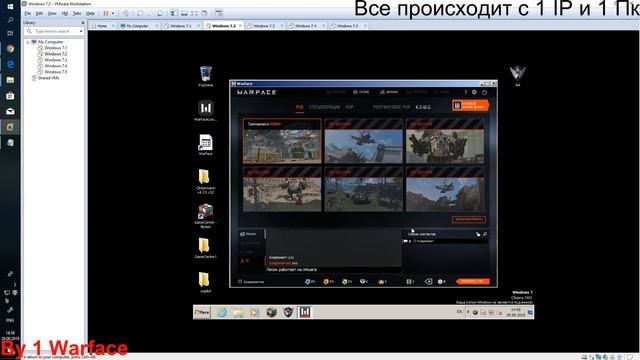The image size is (640, 360).
Task: Open the VMware Tabs menu
Action: [x=77, y=13]
